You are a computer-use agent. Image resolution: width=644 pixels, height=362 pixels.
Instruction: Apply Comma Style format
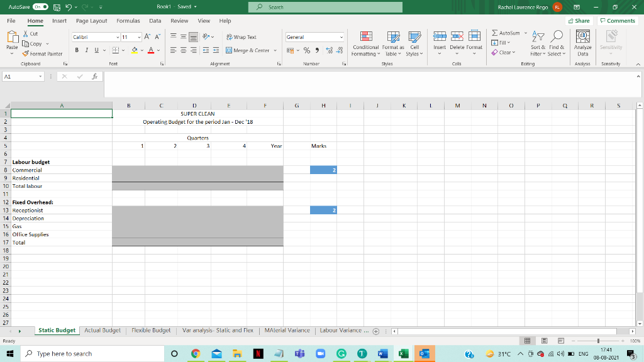coord(317,50)
